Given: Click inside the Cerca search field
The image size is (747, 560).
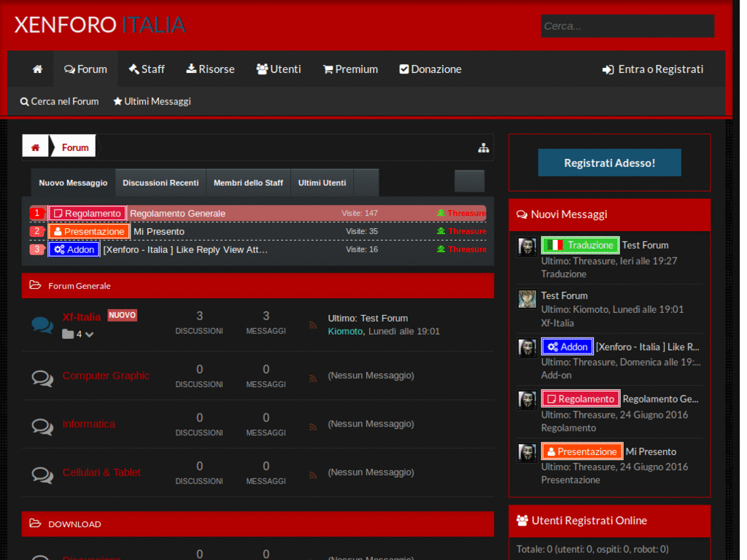Looking at the screenshot, I should point(626,26).
